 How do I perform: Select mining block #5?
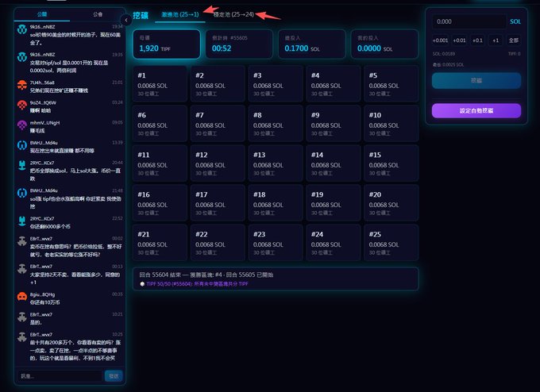pyautogui.click(x=391, y=84)
